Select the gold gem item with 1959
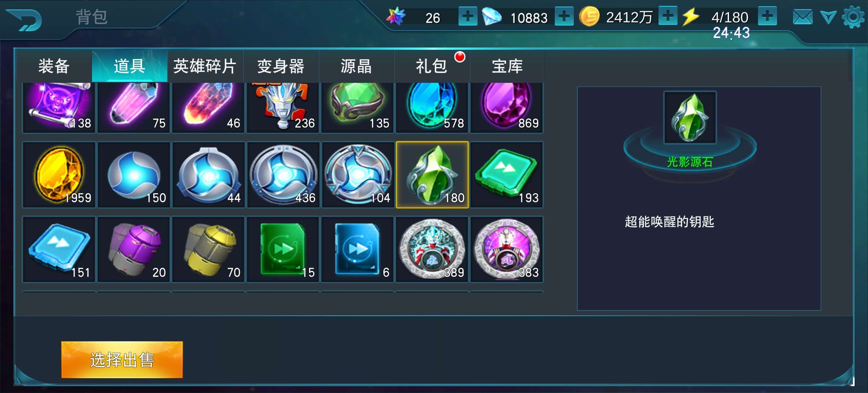 pyautogui.click(x=59, y=175)
